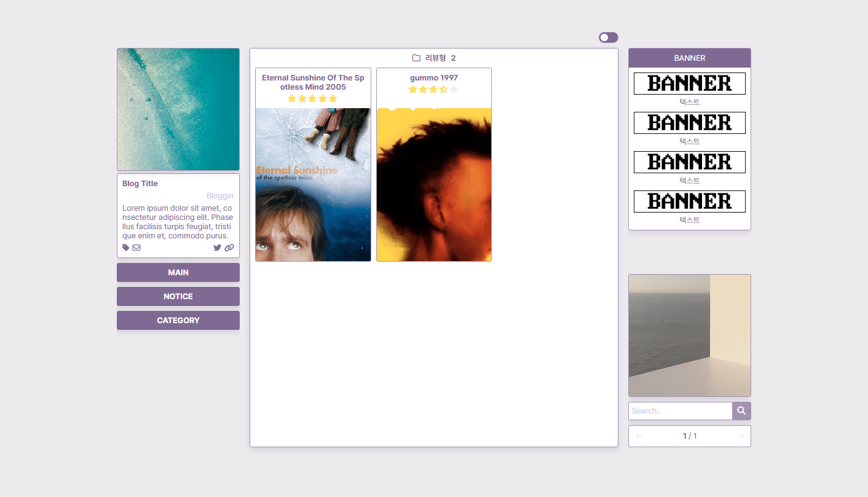Click the 텍스트 link under third banner

point(690,181)
